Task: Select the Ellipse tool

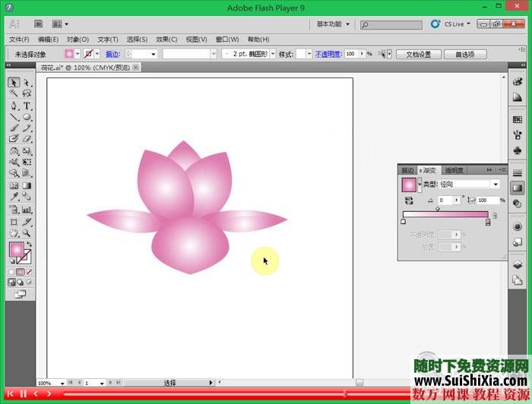Action: (27, 117)
